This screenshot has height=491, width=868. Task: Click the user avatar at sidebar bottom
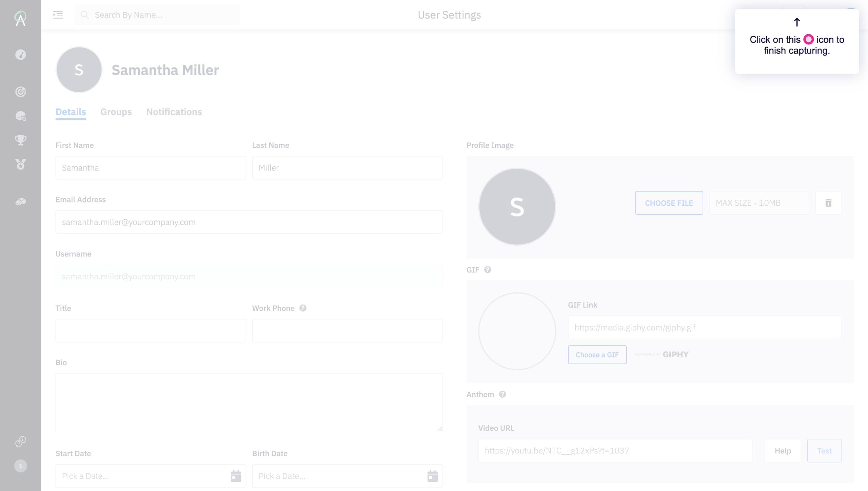point(21,466)
